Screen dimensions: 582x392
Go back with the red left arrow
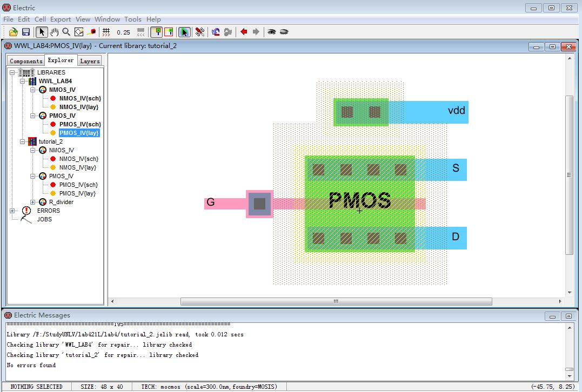click(244, 32)
